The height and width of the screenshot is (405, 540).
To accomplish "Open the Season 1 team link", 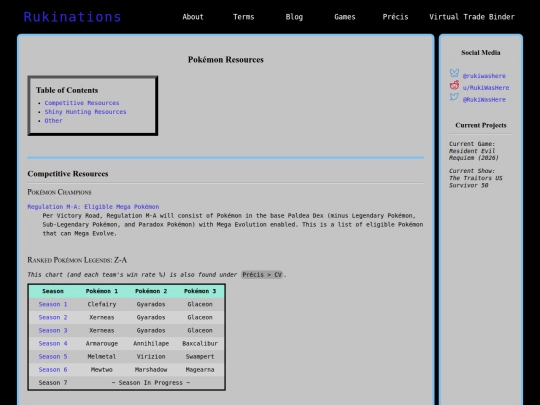I will [x=53, y=304].
